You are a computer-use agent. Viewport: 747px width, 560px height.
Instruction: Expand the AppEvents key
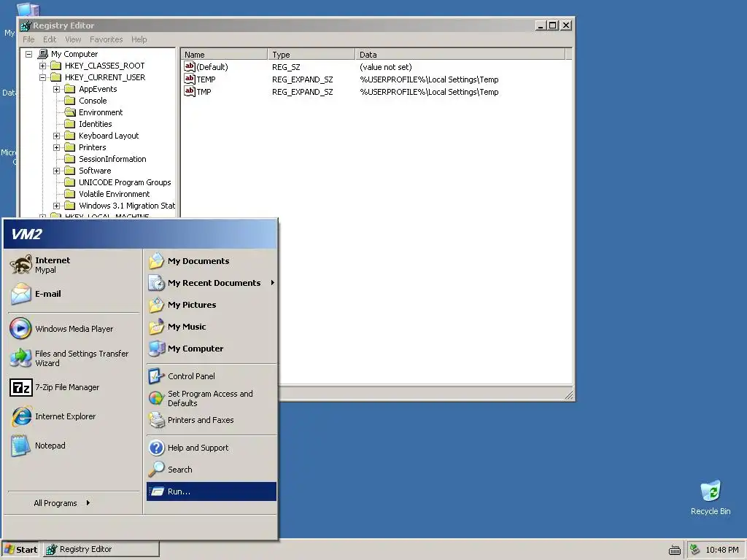click(56, 89)
